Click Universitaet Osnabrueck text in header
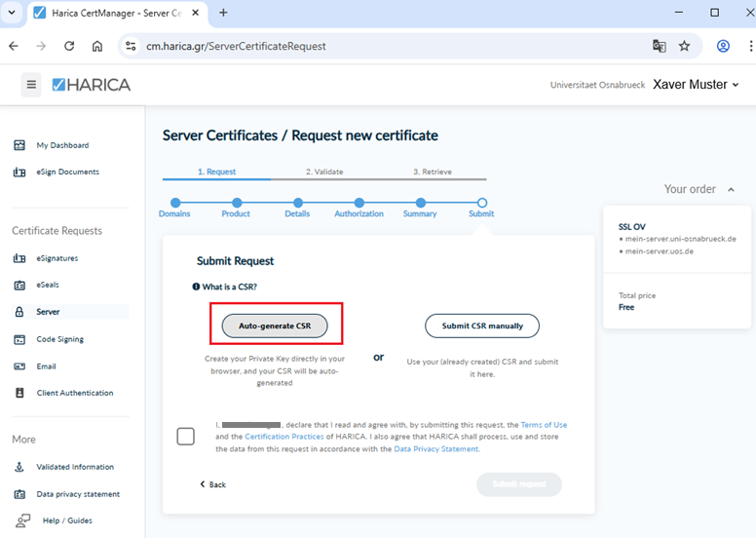756x538 pixels. (x=597, y=85)
